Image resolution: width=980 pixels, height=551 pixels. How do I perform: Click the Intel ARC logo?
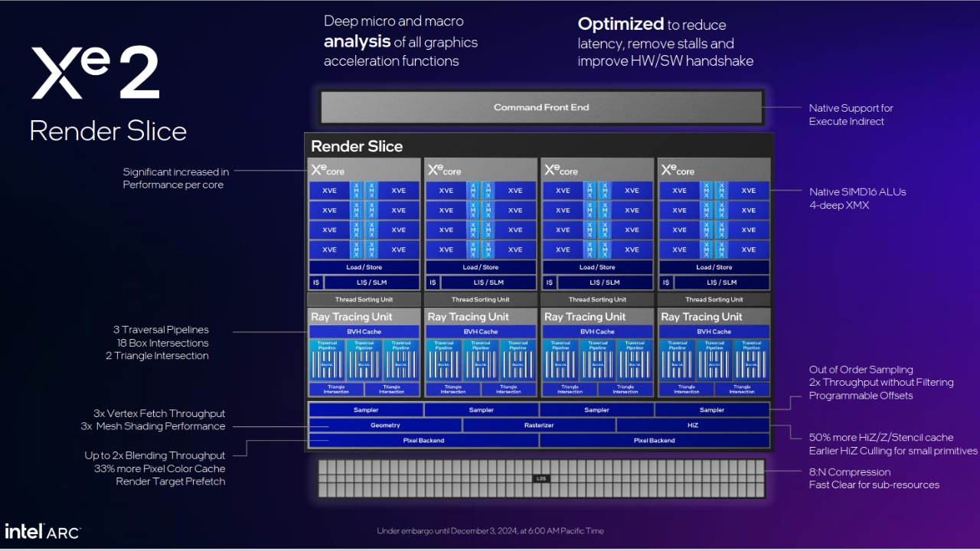tap(43, 531)
